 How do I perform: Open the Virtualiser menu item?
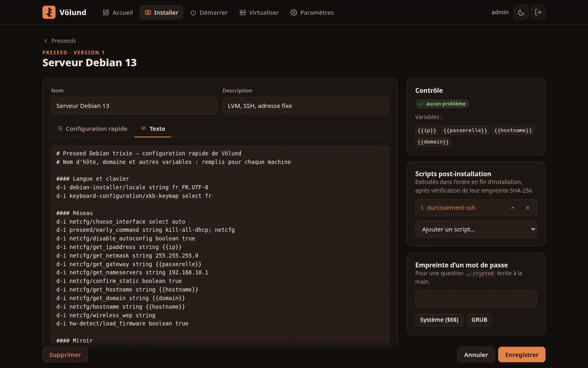click(x=259, y=13)
